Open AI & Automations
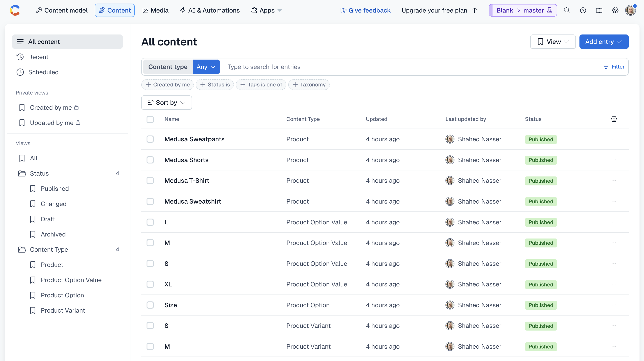 210,10
